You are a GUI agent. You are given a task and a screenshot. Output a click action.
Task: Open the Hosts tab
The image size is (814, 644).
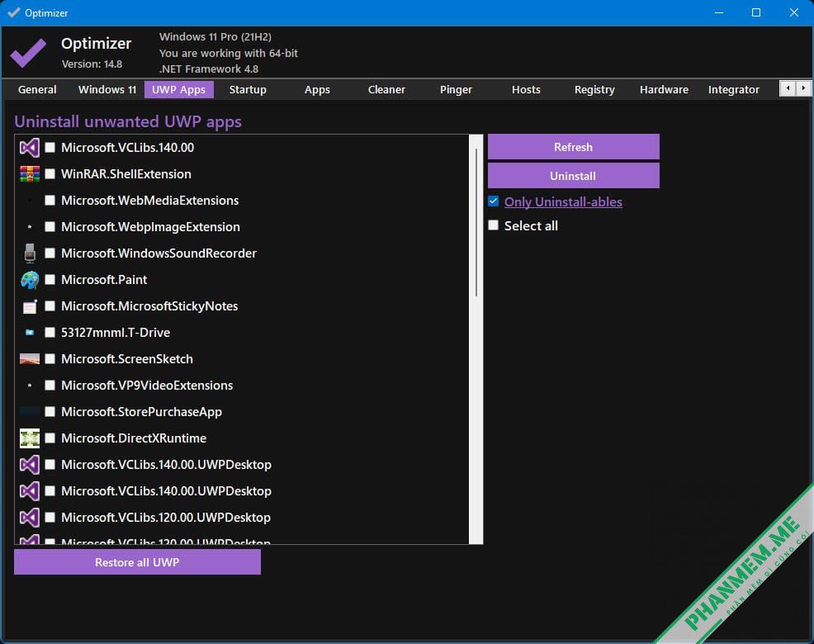(x=526, y=89)
